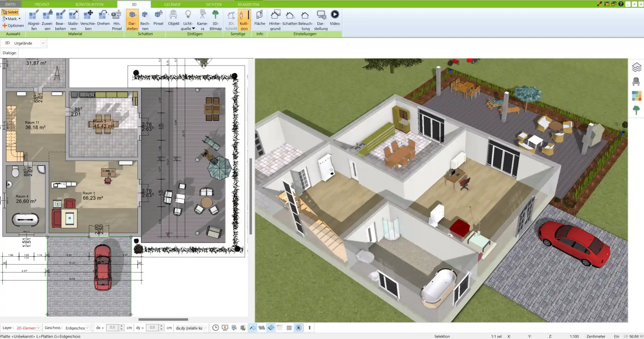Toggle the ruler angle snap icon
The image size is (644, 339).
click(x=253, y=328)
